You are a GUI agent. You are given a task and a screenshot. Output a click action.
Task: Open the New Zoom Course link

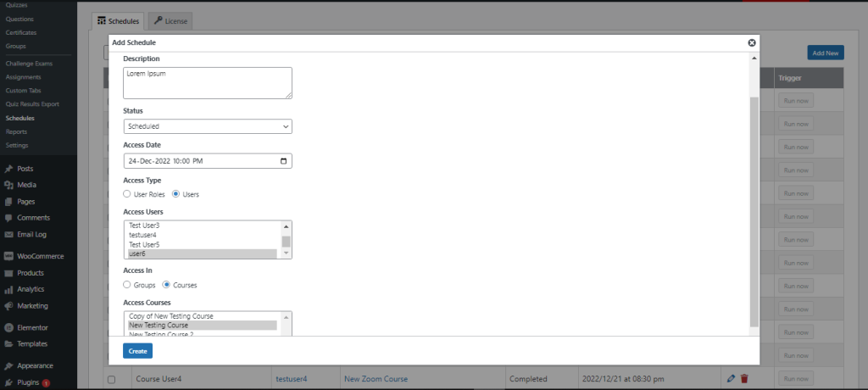pyautogui.click(x=376, y=379)
